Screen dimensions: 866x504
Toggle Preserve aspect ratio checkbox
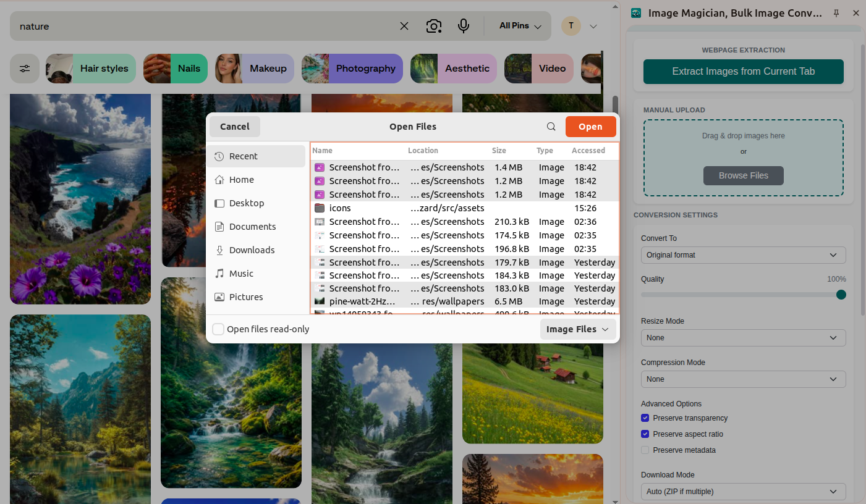click(x=645, y=434)
